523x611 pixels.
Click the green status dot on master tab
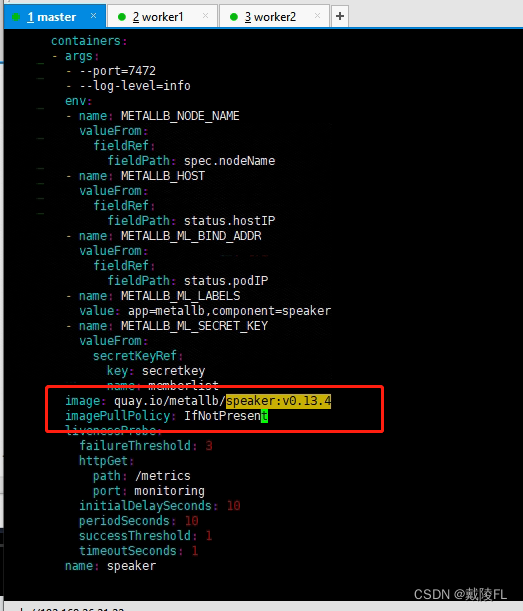[x=16, y=17]
